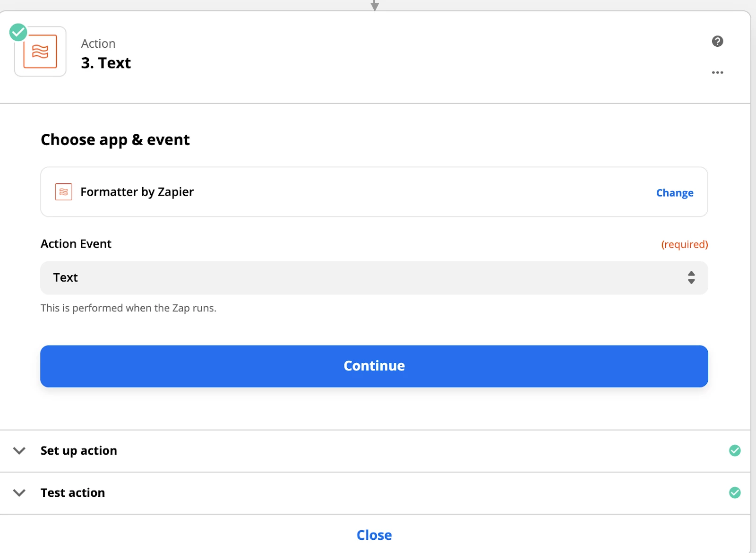The image size is (756, 553).
Task: Open the three-dot step options menu
Action: 717,72
